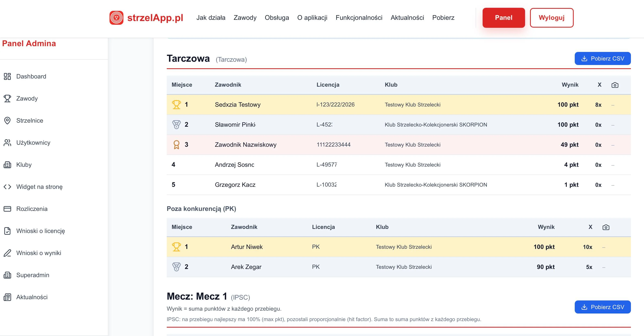Viewport: 644px width, 336px height.
Task: Click the trophy icon beside Zawody
Action: point(7,99)
